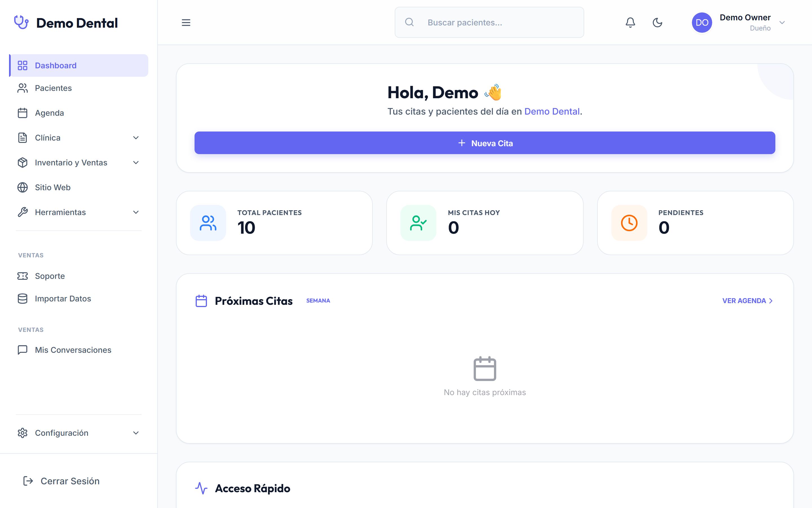The height and width of the screenshot is (508, 812).
Task: Click the Importar Datos database icon
Action: tap(23, 299)
